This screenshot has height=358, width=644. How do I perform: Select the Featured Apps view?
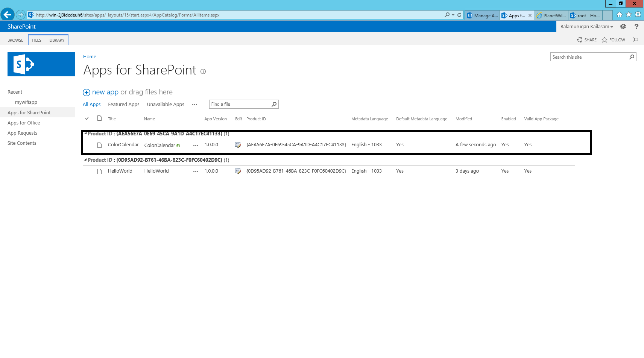[123, 105]
